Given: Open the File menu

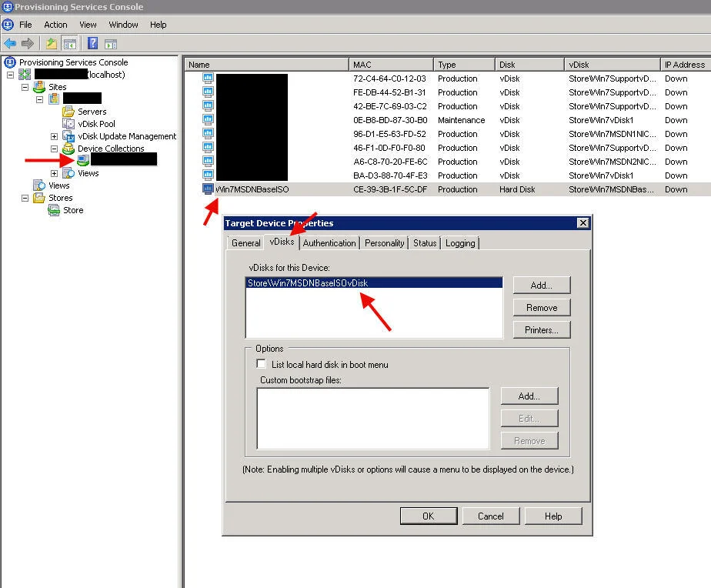Looking at the screenshot, I should [25, 25].
